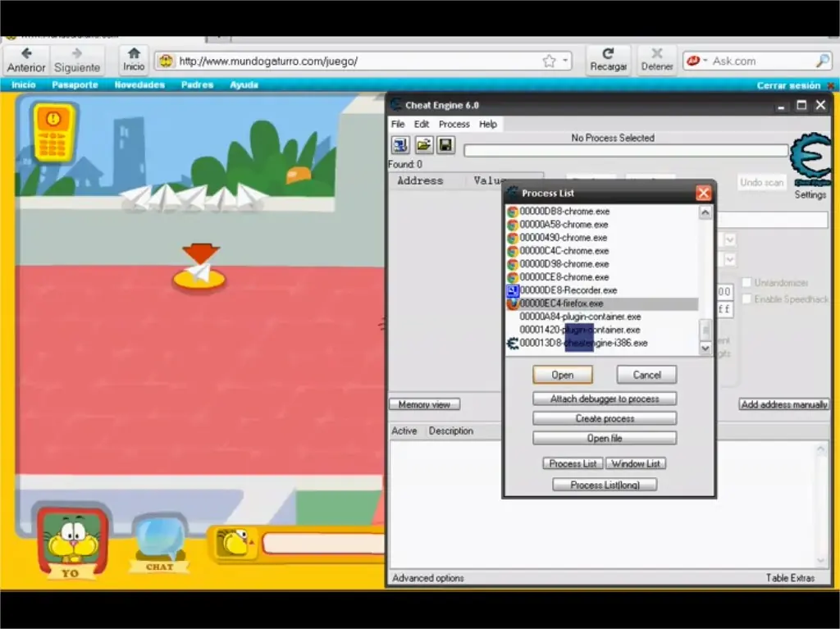The width and height of the screenshot is (840, 629).
Task: Click the floppy disk save icon
Action: (445, 145)
